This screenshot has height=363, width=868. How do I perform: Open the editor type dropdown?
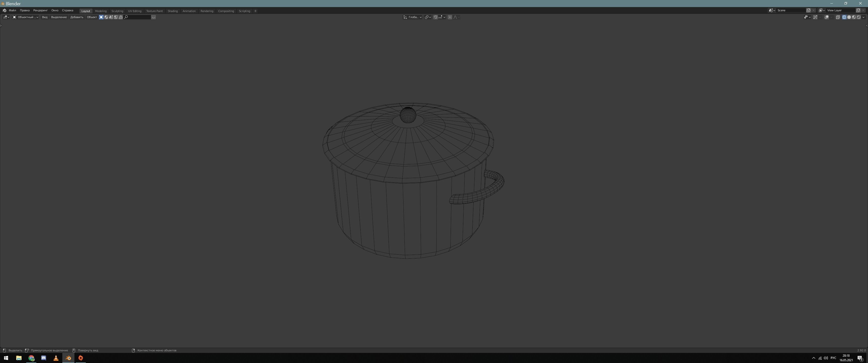click(x=6, y=17)
